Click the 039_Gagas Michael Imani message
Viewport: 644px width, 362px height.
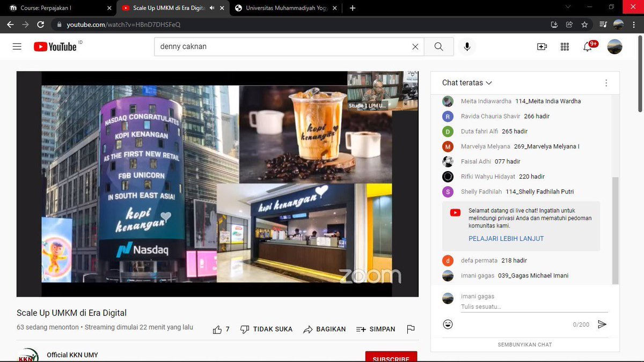(x=533, y=276)
